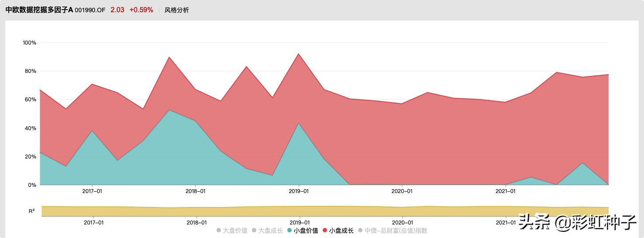Viewport: 644px width, 238px height.
Task: Click the 80% y-axis label
Action: pyautogui.click(x=31, y=71)
